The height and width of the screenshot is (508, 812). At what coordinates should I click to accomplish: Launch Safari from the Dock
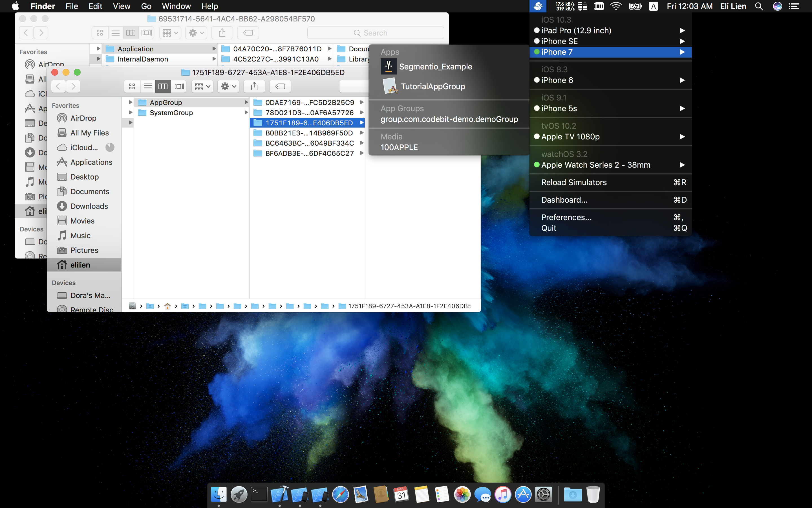pyautogui.click(x=340, y=494)
